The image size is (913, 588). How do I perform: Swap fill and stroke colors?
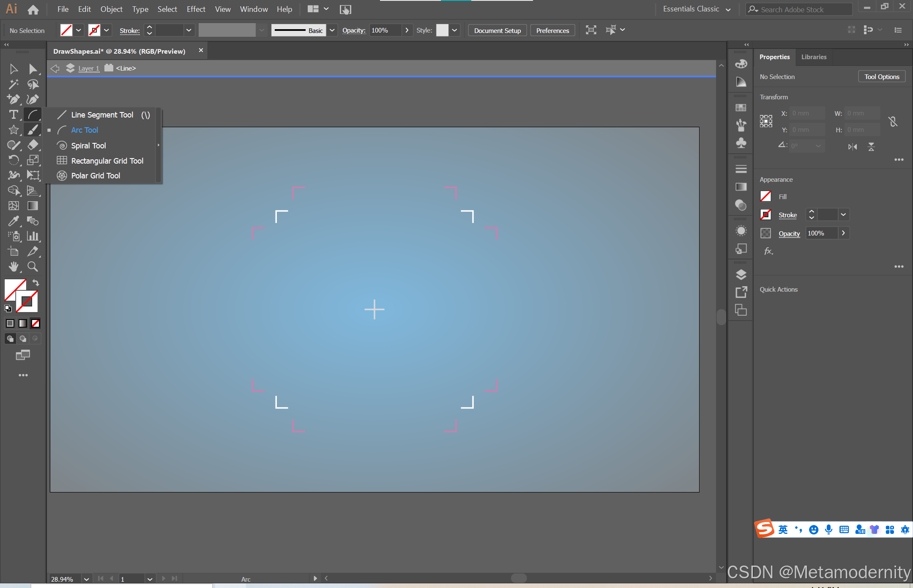point(36,283)
